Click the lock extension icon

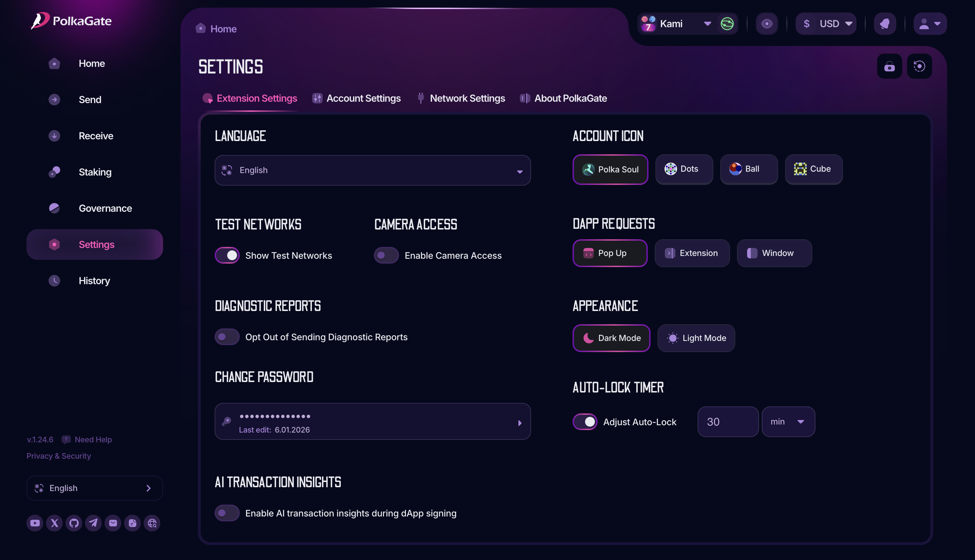[x=889, y=67]
